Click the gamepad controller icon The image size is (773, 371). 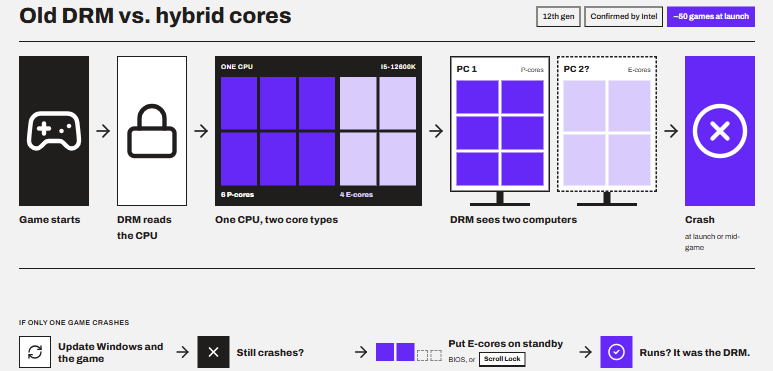tap(54, 131)
